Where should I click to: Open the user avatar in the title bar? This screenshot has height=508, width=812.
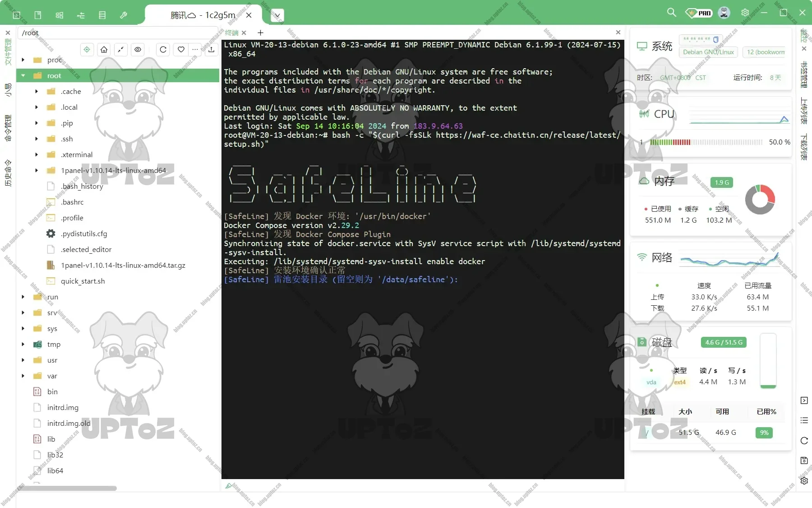coord(724,13)
